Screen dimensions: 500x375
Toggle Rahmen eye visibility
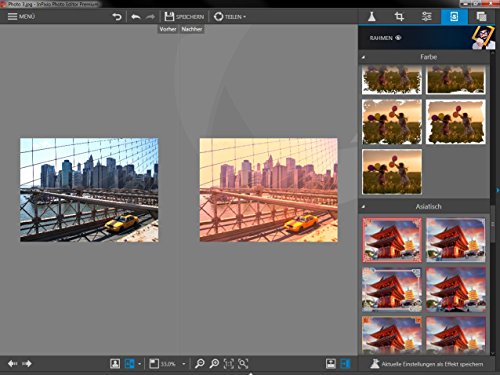click(x=398, y=38)
